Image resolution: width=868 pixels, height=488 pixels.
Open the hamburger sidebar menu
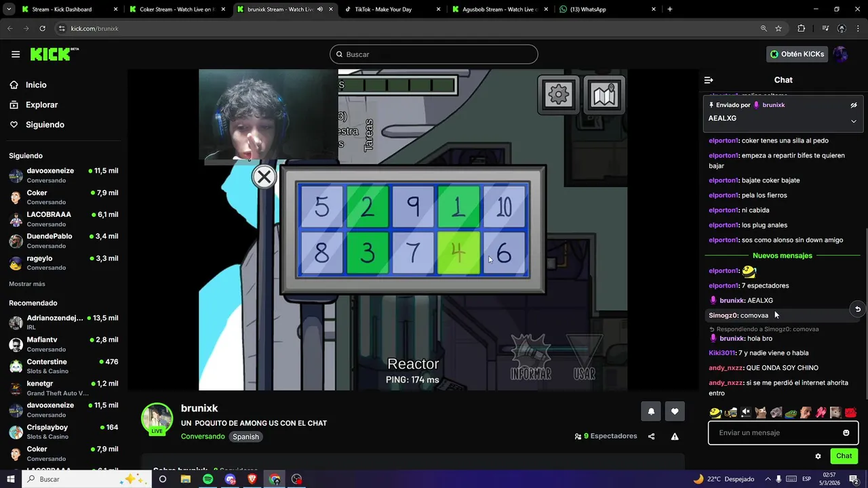[16, 54]
